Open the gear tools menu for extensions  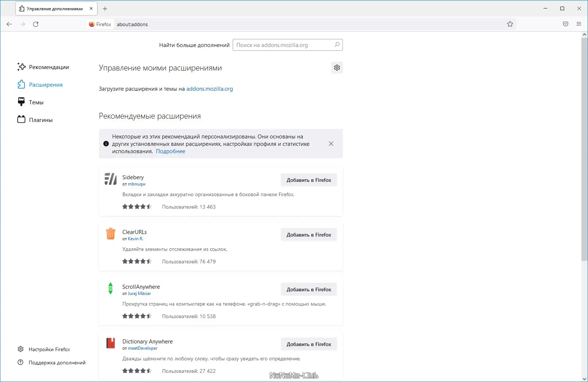(x=337, y=68)
